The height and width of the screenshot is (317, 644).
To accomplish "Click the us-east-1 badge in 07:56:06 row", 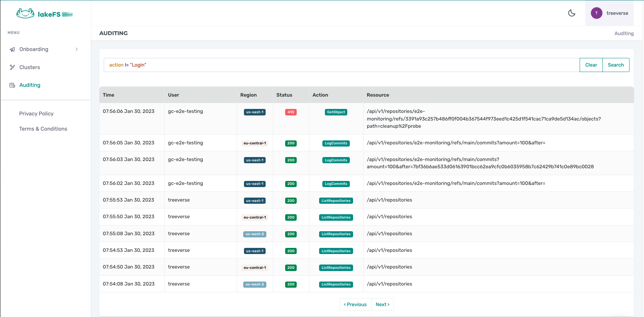I will point(255,112).
